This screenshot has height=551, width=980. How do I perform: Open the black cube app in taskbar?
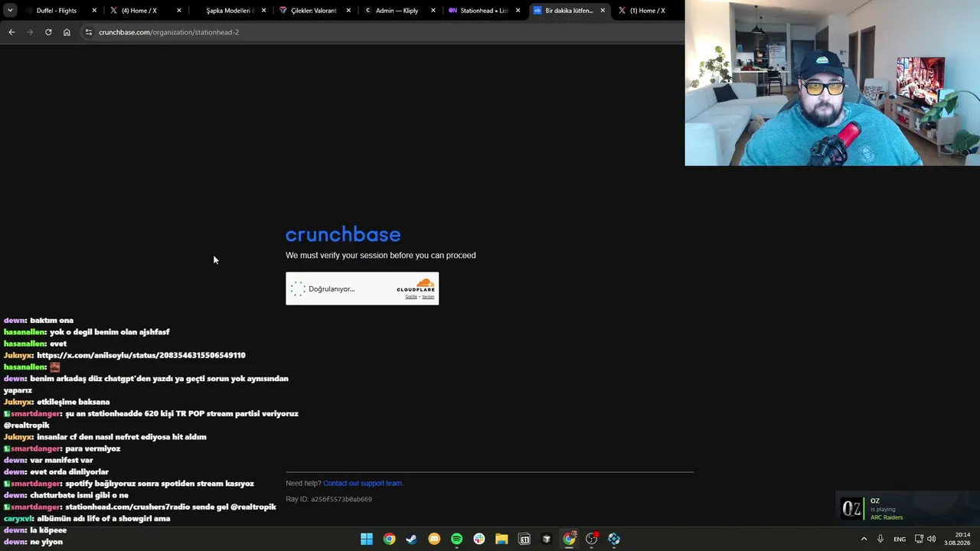pyautogui.click(x=547, y=539)
